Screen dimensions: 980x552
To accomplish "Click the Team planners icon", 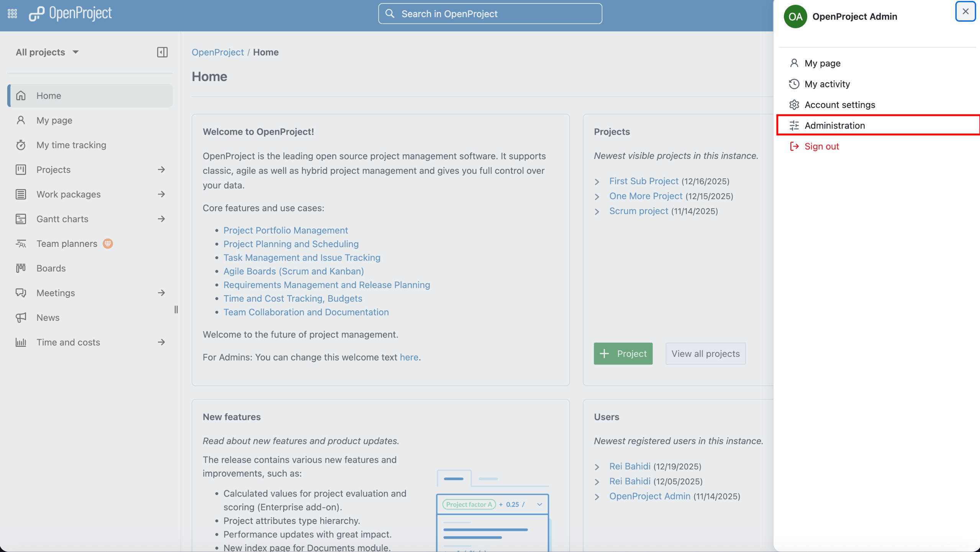I will (x=21, y=244).
